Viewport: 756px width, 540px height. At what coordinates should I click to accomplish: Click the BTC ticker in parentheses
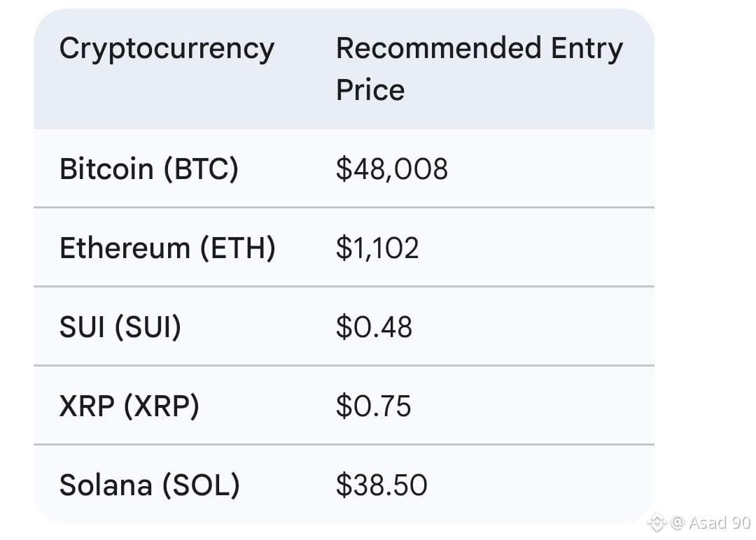point(201,169)
